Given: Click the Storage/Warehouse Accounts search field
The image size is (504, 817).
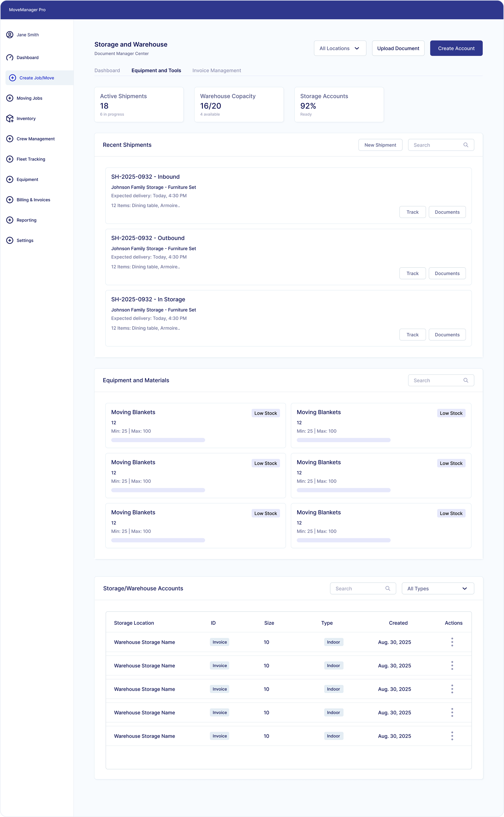Looking at the screenshot, I should (x=358, y=589).
